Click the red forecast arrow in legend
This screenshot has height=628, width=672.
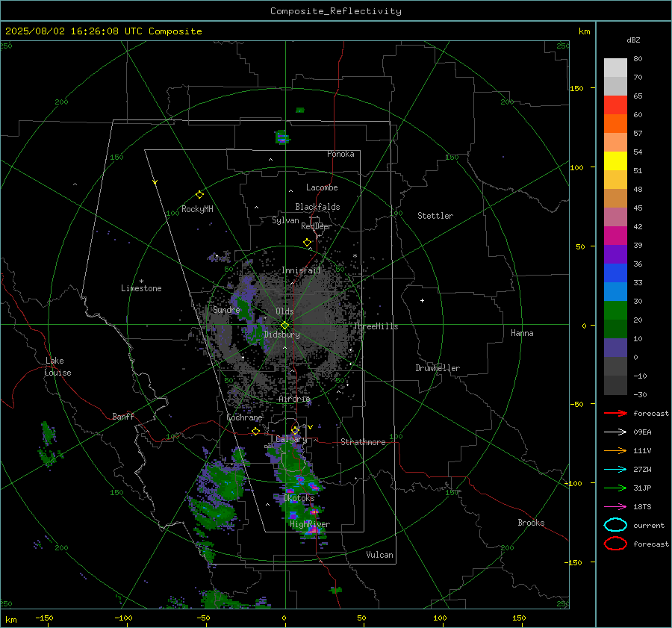[x=615, y=413]
